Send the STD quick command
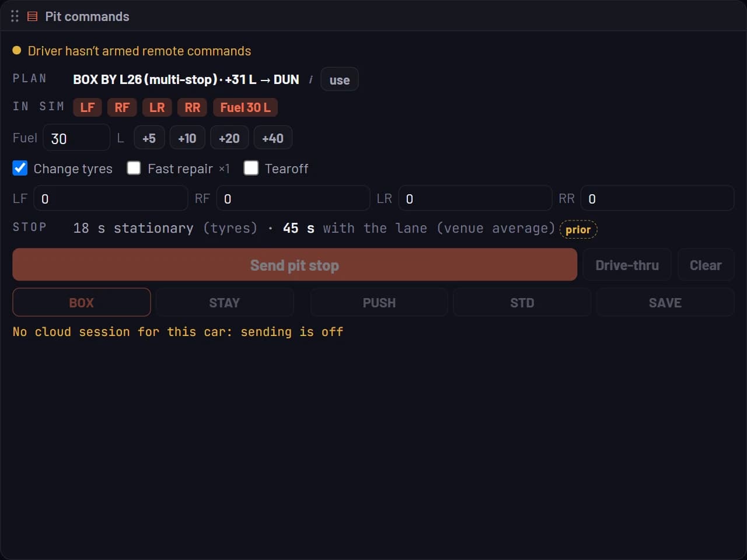Image resolution: width=747 pixels, height=560 pixels. coord(522,302)
